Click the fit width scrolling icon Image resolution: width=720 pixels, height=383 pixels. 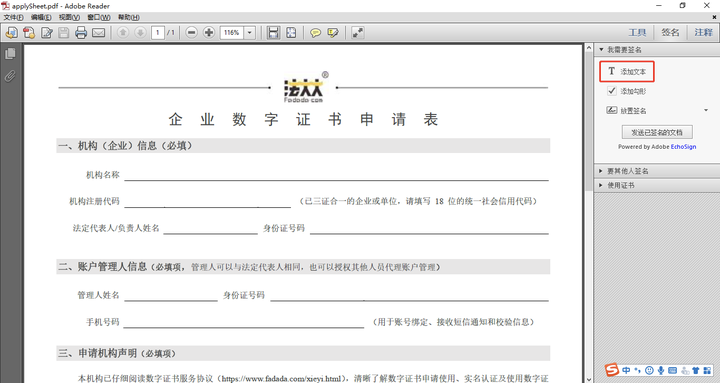[274, 33]
